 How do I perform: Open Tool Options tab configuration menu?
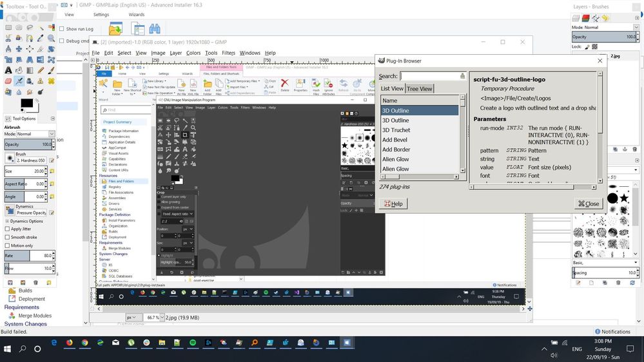(53, 119)
